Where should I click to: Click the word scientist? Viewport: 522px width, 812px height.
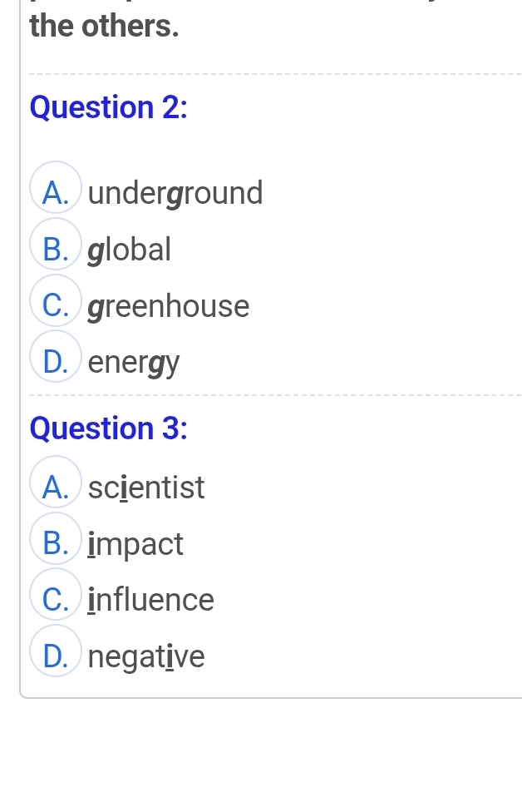[x=146, y=488]
